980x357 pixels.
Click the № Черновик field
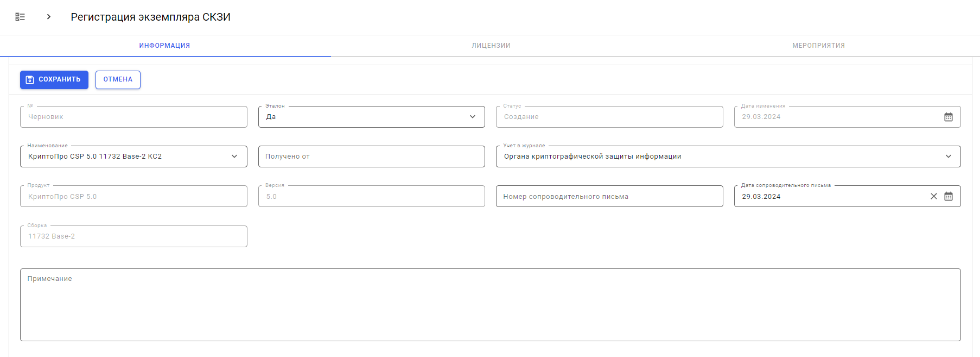click(133, 117)
